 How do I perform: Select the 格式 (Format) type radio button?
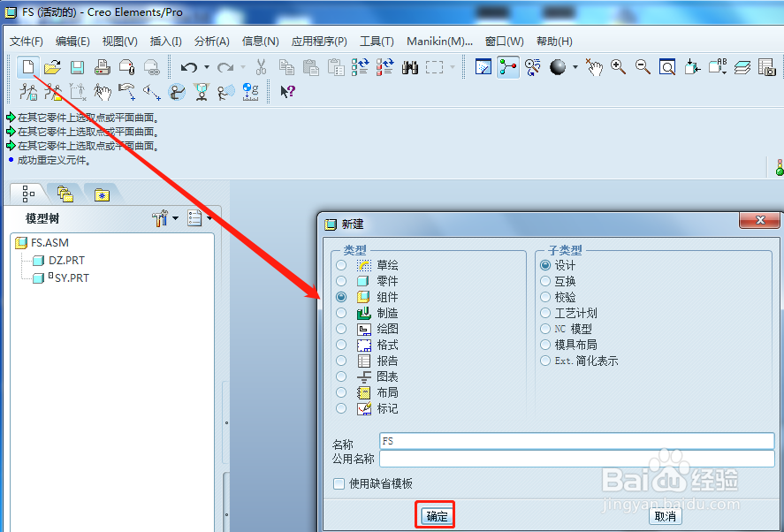(x=341, y=345)
